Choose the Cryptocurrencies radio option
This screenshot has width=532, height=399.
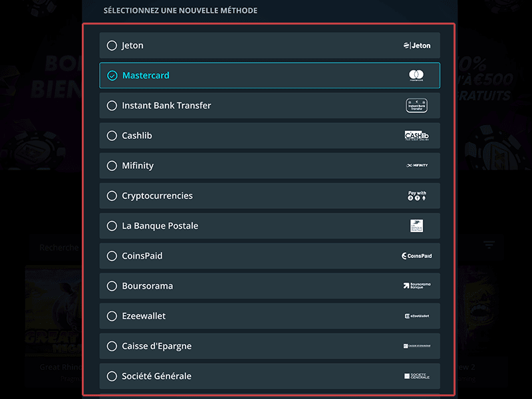point(112,196)
